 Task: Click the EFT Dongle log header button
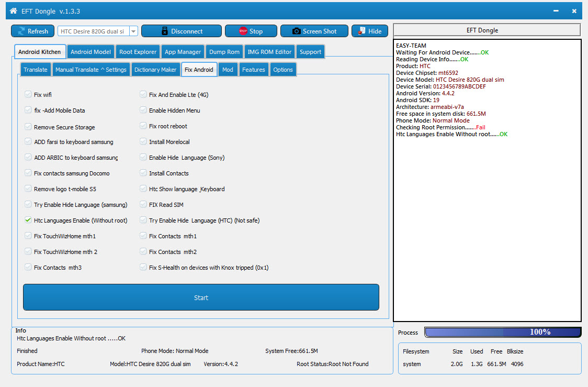click(x=487, y=30)
